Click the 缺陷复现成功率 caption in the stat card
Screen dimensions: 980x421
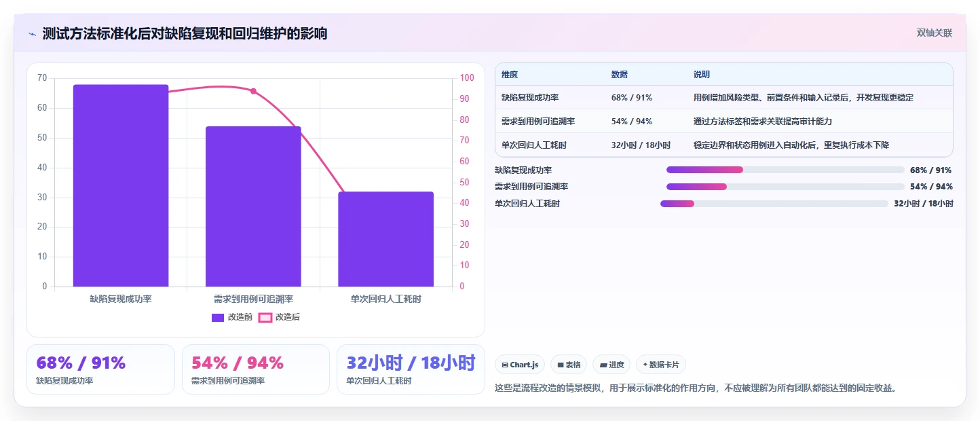click(x=64, y=381)
